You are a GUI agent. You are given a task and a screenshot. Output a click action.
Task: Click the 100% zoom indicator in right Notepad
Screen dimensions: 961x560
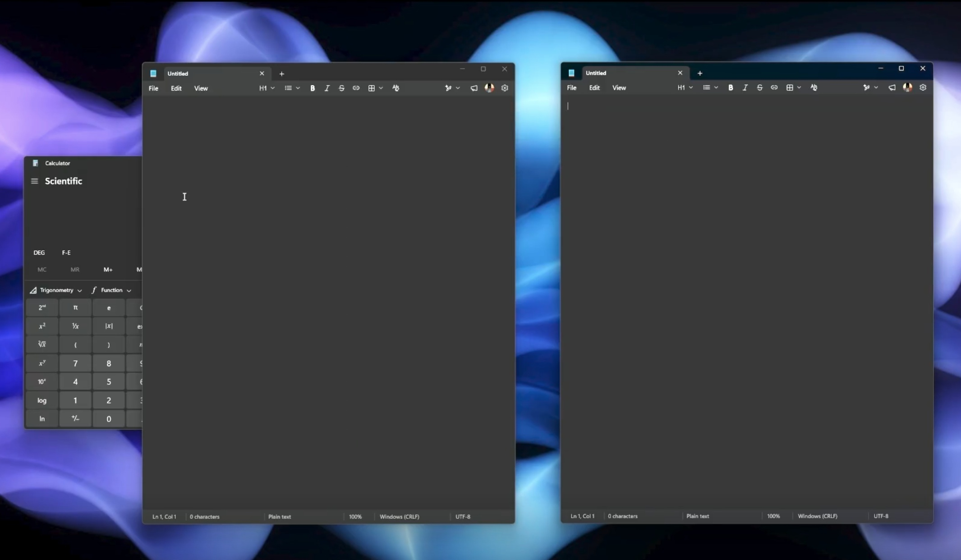click(773, 516)
